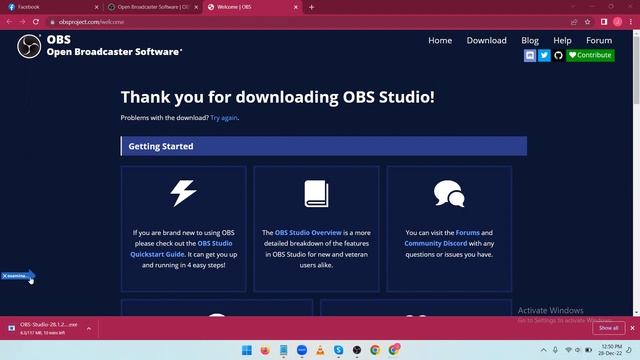
Task: Open Skype from the taskbar
Action: pos(338,350)
